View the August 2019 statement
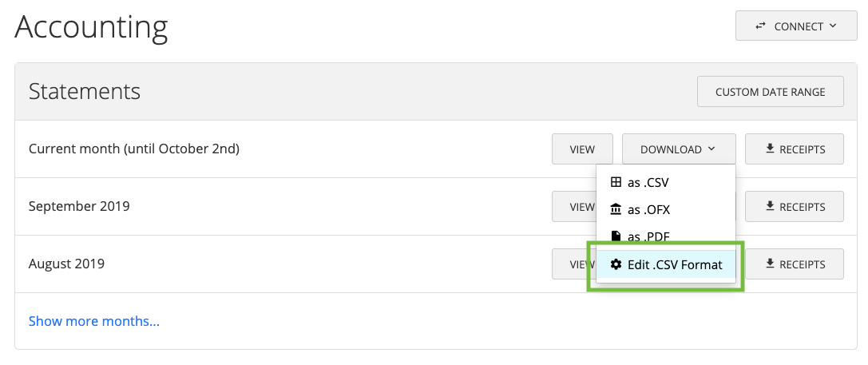868x365 pixels. click(x=574, y=264)
